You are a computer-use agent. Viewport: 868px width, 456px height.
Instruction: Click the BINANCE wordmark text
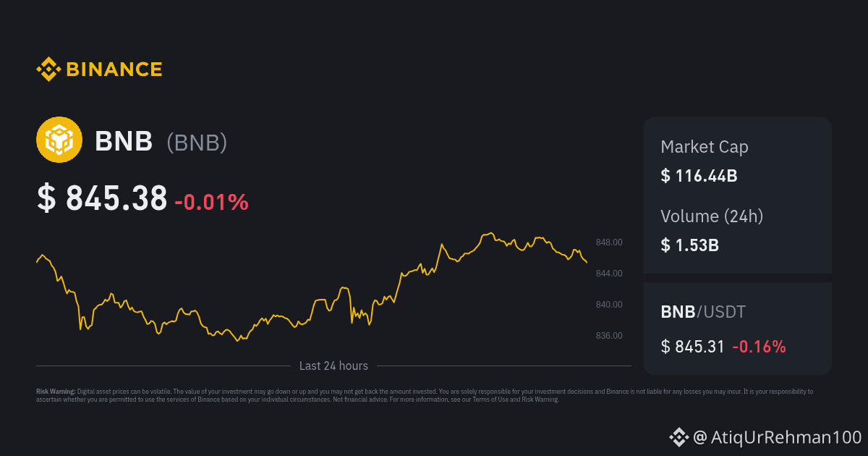point(114,69)
